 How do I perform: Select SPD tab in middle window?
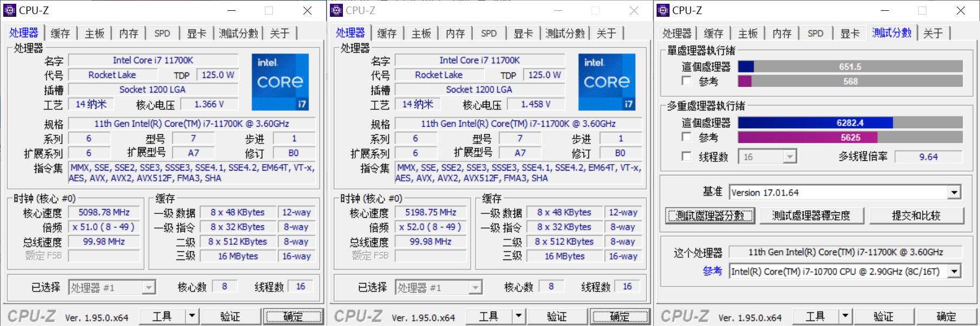[x=489, y=34]
